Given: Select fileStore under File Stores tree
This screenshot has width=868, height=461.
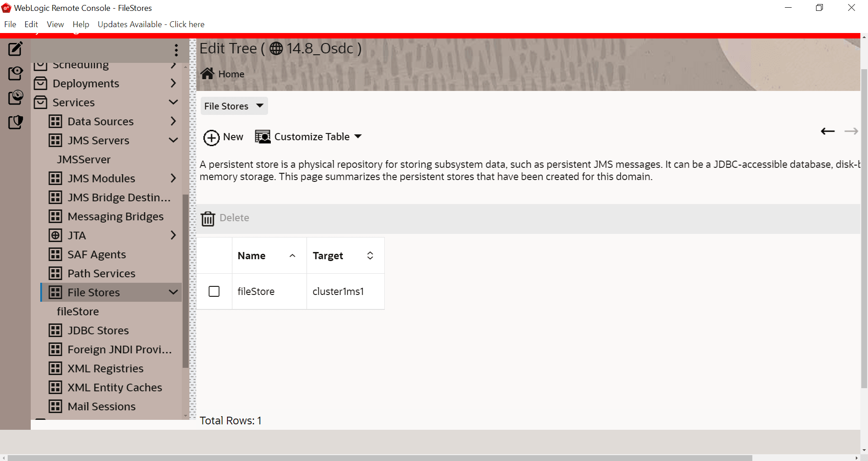Looking at the screenshot, I should click(78, 311).
